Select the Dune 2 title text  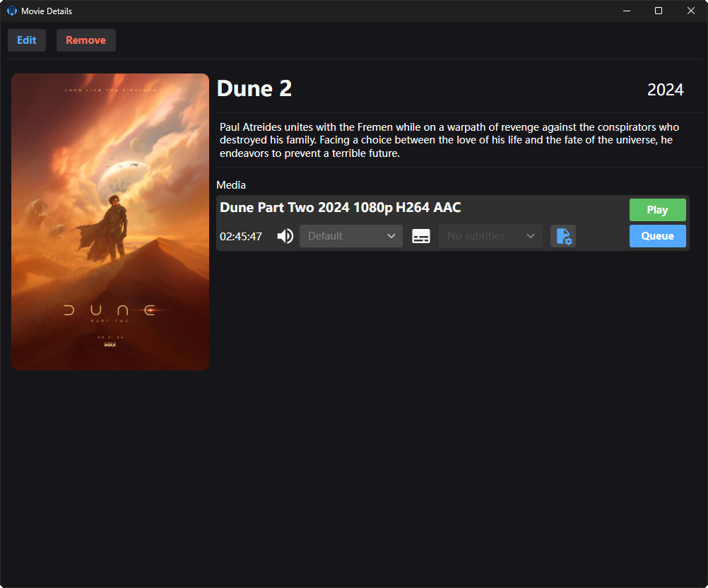(254, 88)
